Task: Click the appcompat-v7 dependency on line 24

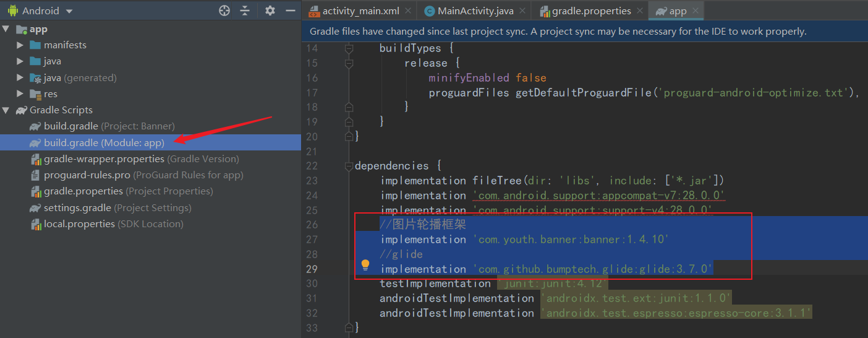Action: pyautogui.click(x=599, y=195)
